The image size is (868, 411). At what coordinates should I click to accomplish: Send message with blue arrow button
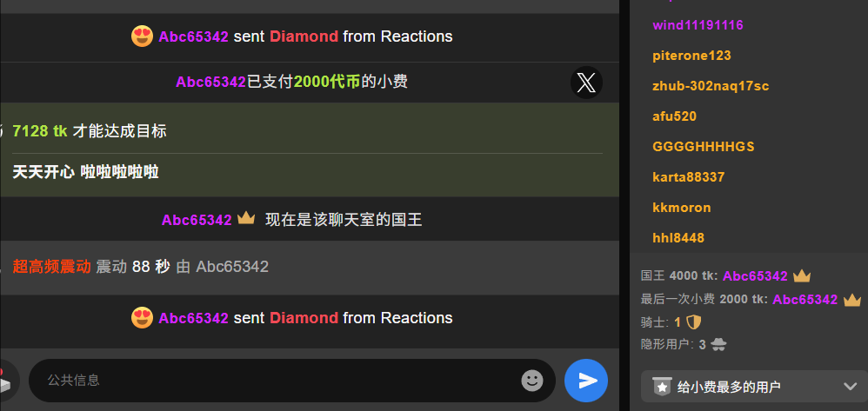586,380
